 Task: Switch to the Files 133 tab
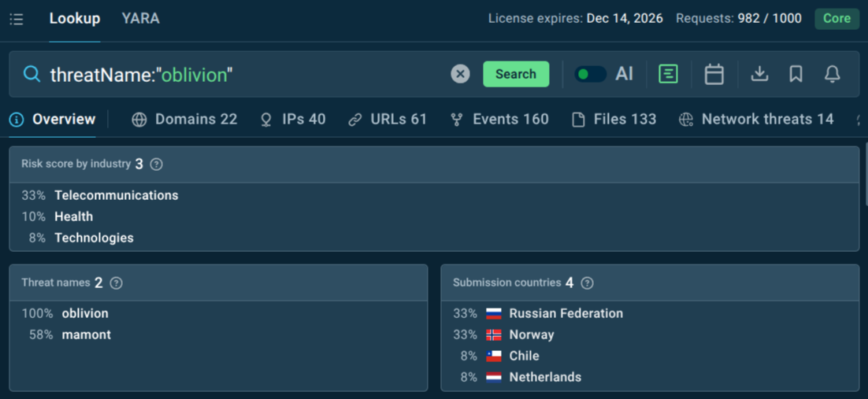[614, 120]
